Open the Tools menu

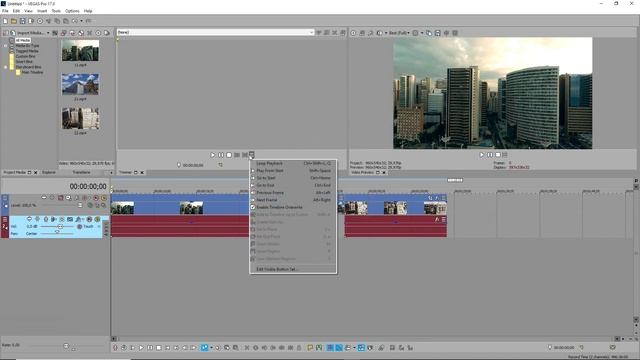[x=56, y=11]
